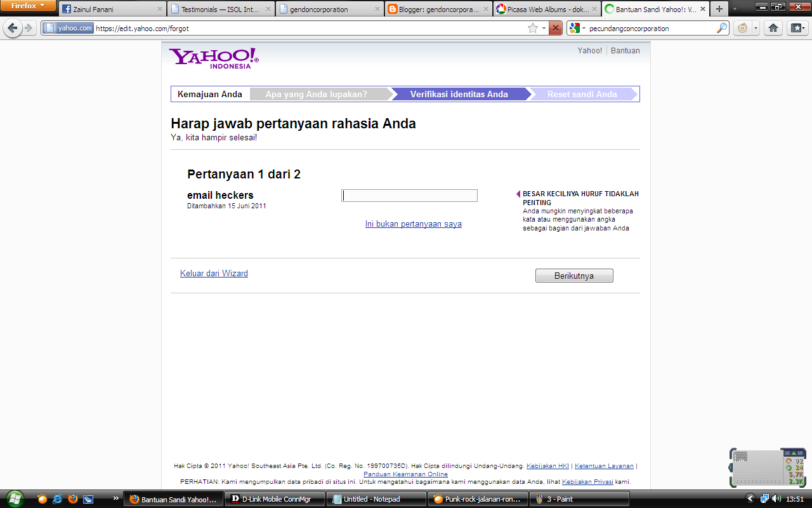Switch to the Testimonials — ISOL tab
This screenshot has width=812, height=508.
[221, 10]
